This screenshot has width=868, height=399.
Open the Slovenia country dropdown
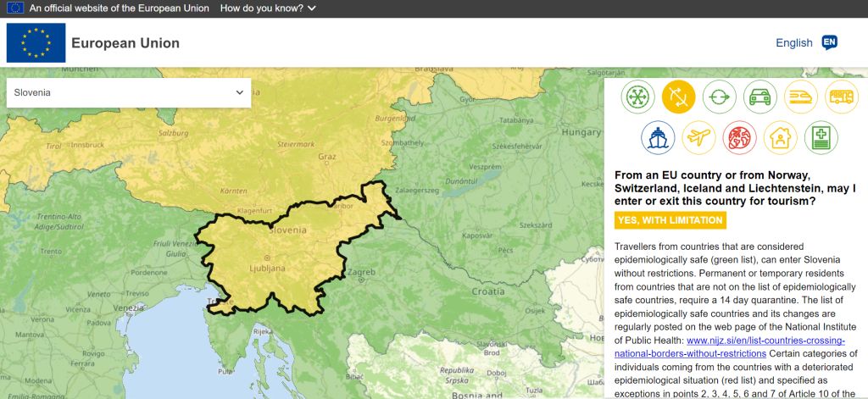129,92
